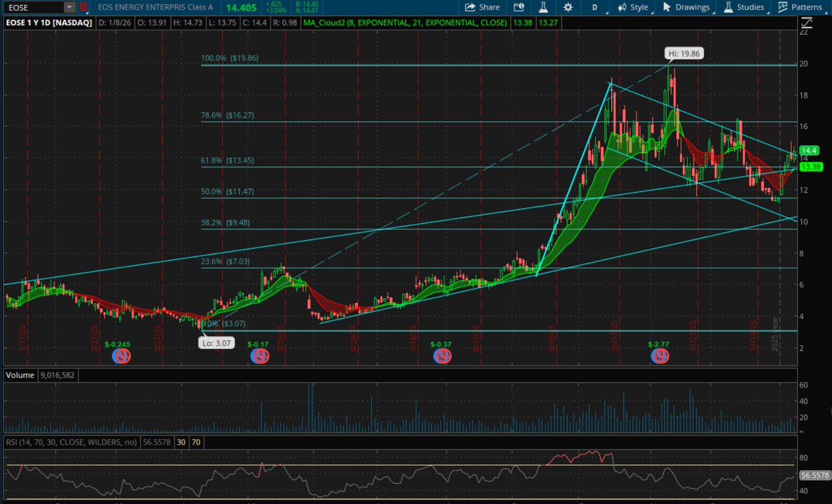Click the 38.2% ($9.48) Fibonacci label

[226, 223]
